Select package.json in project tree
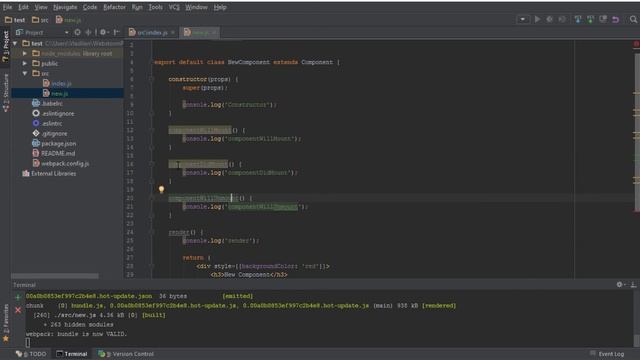The width and height of the screenshot is (640, 360). pyautogui.click(x=54, y=143)
